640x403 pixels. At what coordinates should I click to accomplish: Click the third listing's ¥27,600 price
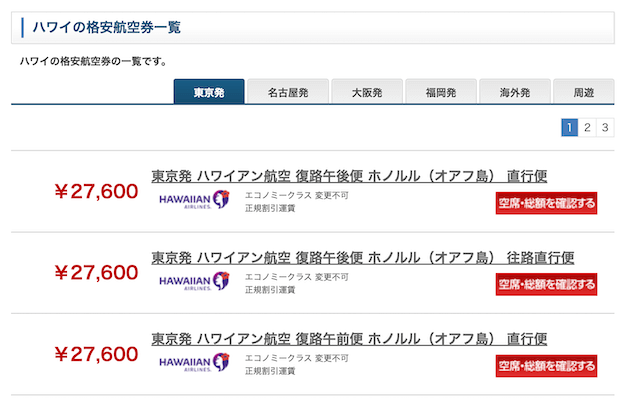tap(96, 354)
